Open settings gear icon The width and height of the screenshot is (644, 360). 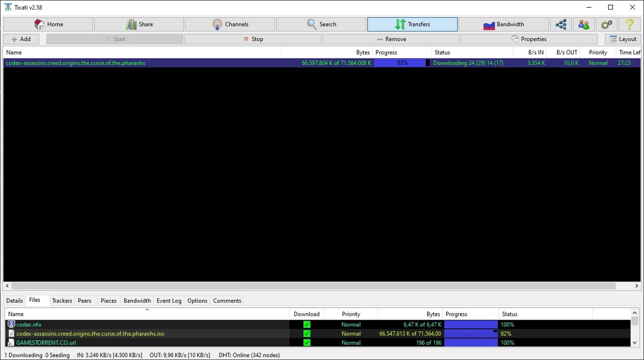point(606,24)
